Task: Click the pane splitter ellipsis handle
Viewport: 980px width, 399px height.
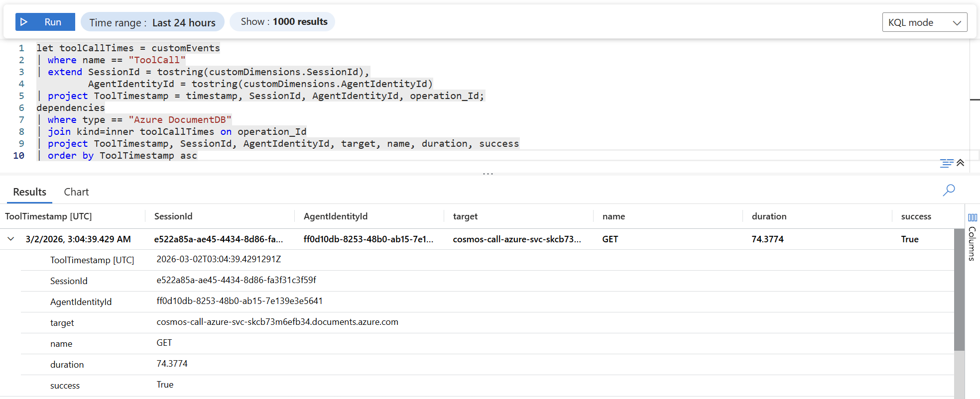Action: [x=488, y=174]
